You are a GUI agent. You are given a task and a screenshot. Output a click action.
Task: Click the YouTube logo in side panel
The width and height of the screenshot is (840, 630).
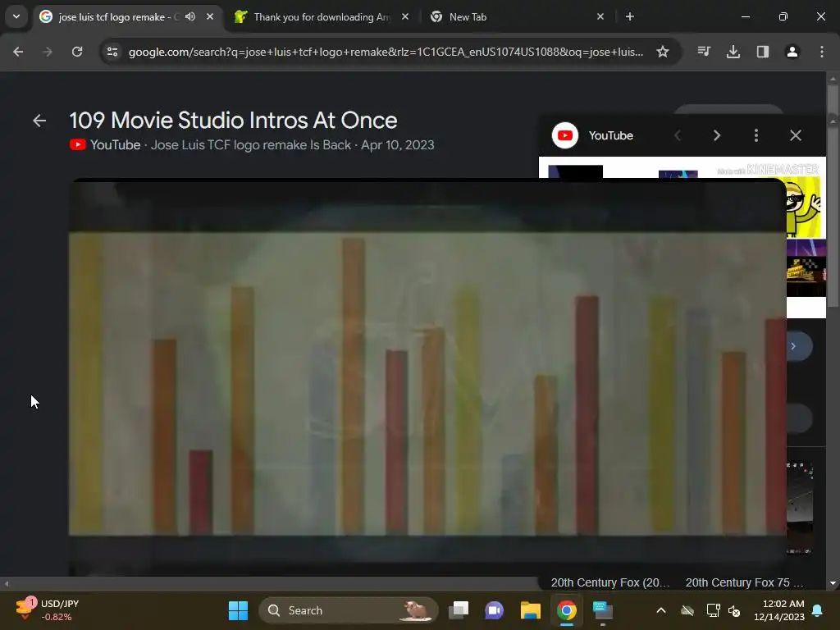[565, 135]
